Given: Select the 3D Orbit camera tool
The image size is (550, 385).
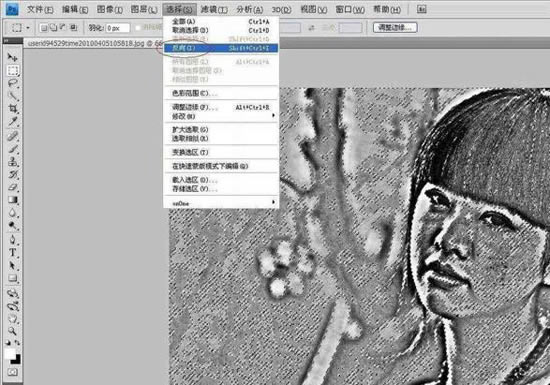Looking at the screenshot, I should point(13,306).
